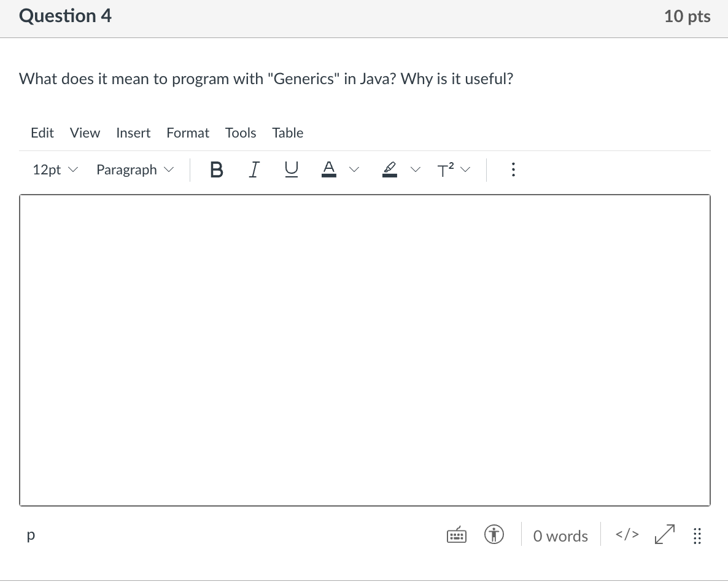Open the 12pt font size dropdown
This screenshot has width=728, height=587.
click(54, 169)
